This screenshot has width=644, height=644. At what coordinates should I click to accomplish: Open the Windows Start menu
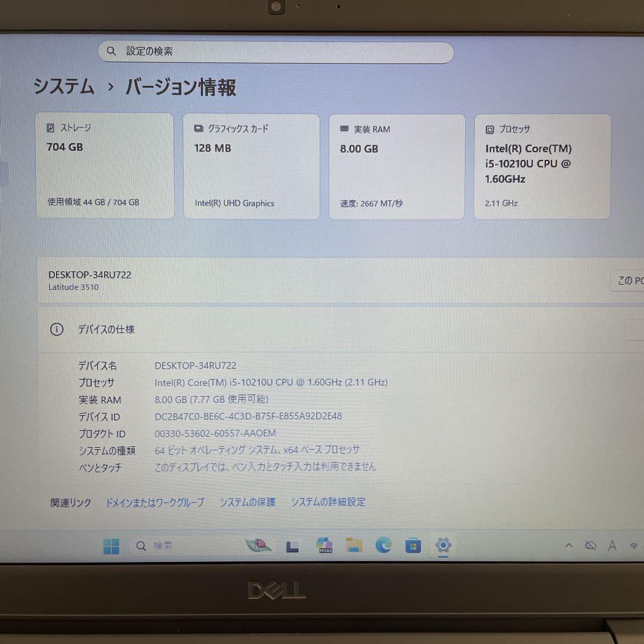coord(112,547)
